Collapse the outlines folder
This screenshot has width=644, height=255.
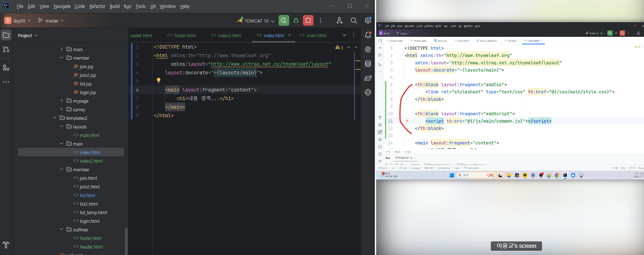coord(62,230)
